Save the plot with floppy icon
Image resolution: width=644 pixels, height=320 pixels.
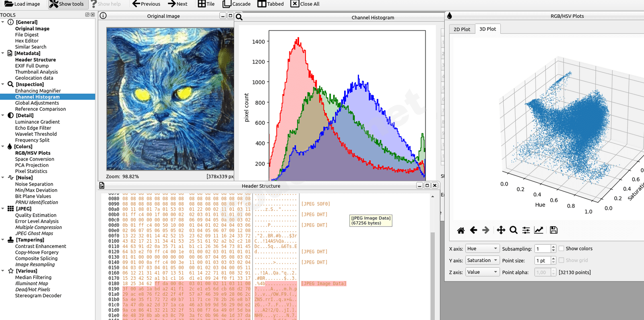point(553,230)
